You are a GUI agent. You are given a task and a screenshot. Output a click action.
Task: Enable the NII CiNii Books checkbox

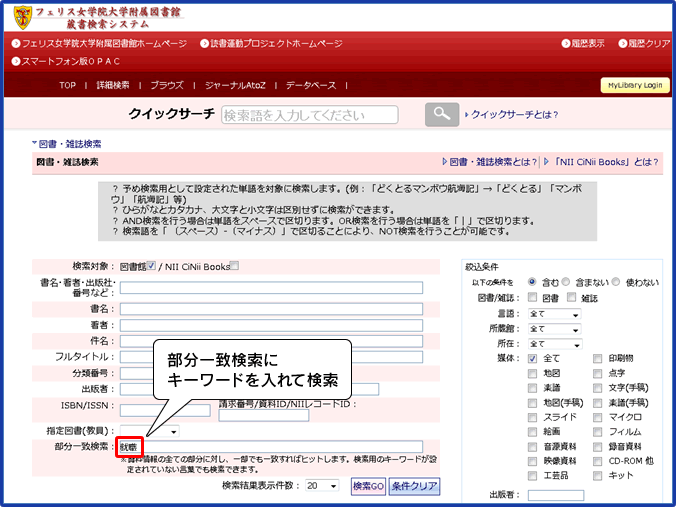click(x=235, y=266)
